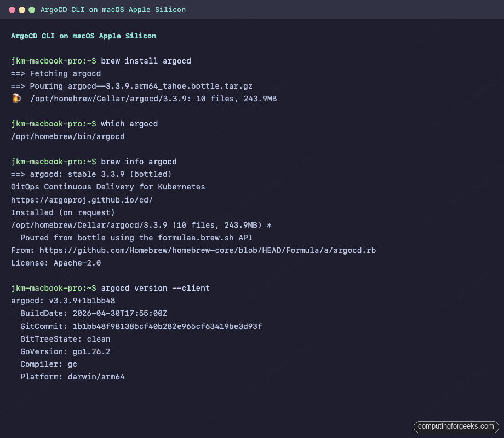Click the BuildDate 2026-04-30T17:55:00Z value

coord(120,313)
